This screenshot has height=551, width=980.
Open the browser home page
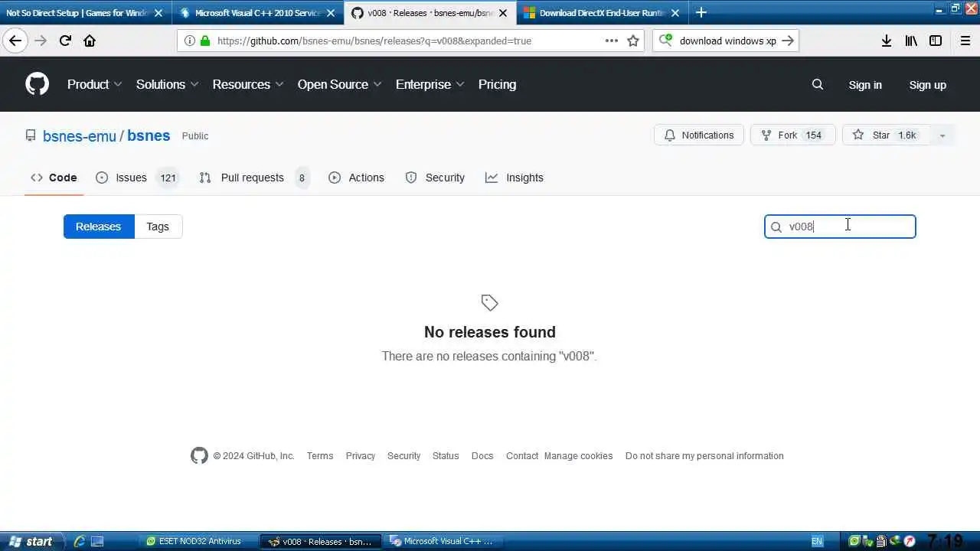[x=90, y=41]
